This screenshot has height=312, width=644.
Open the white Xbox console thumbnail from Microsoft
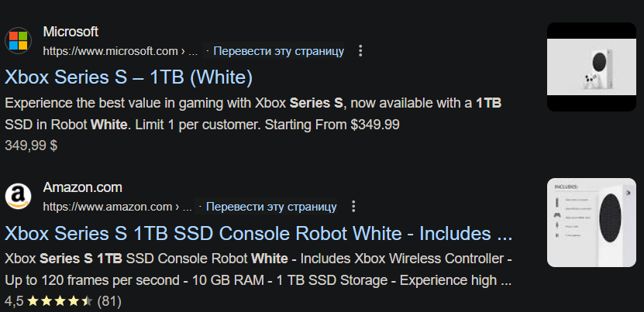pos(591,67)
